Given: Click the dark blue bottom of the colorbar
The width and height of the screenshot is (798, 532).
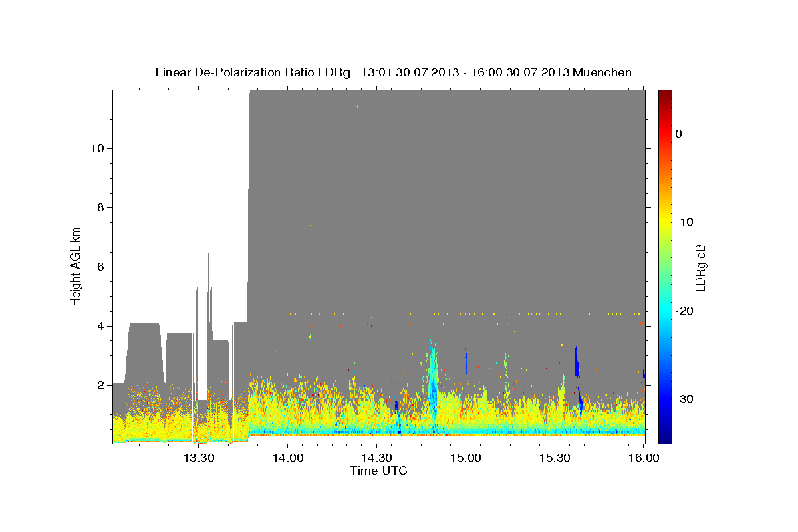Looking at the screenshot, I should point(665,436).
